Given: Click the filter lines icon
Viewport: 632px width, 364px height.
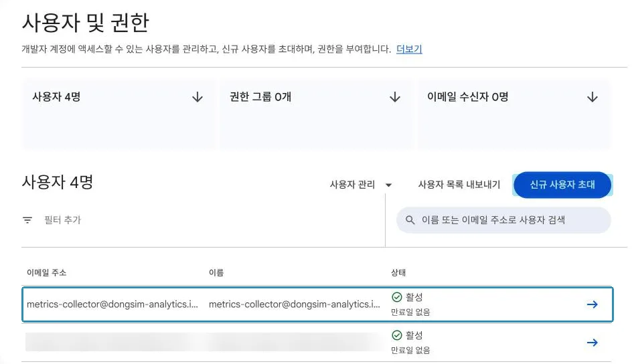Looking at the screenshot, I should tap(27, 220).
